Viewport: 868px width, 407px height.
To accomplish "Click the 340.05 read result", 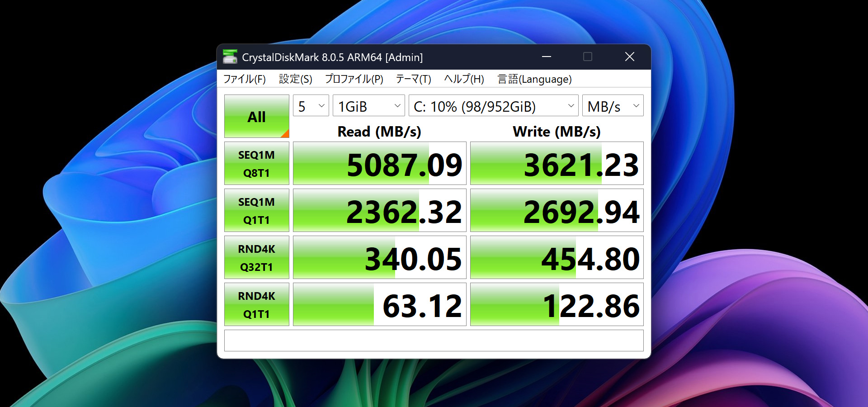I will 380,257.
